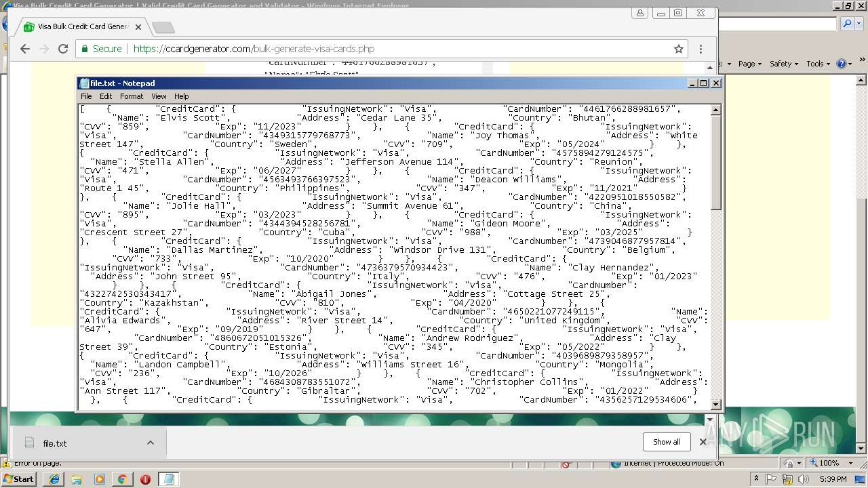Screen dimensions: 868x488
Task: Reload the Chrome page
Action: pyautogui.click(x=63, y=49)
